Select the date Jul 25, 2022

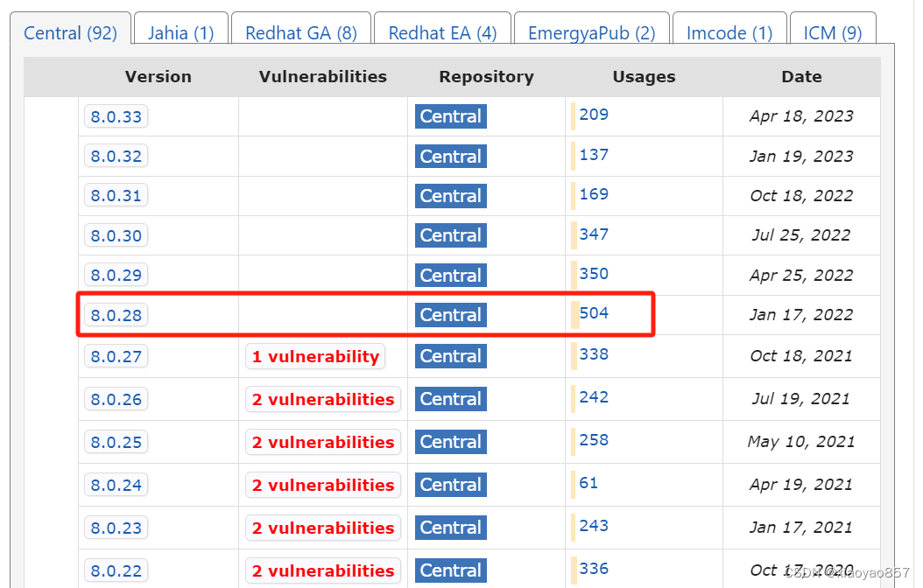coord(802,235)
